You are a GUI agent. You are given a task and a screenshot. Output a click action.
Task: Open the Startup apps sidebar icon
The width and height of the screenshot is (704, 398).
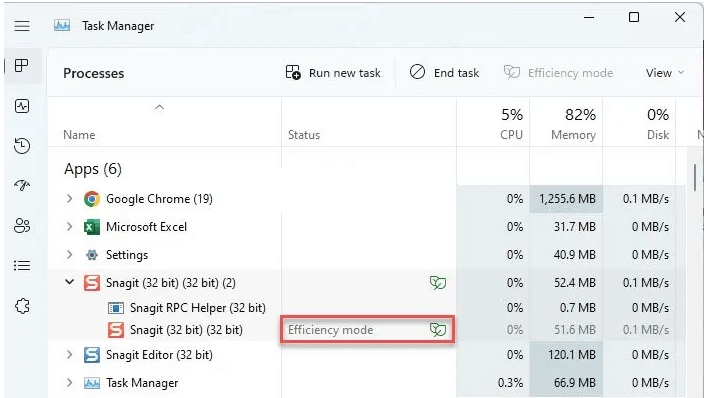coord(22,185)
